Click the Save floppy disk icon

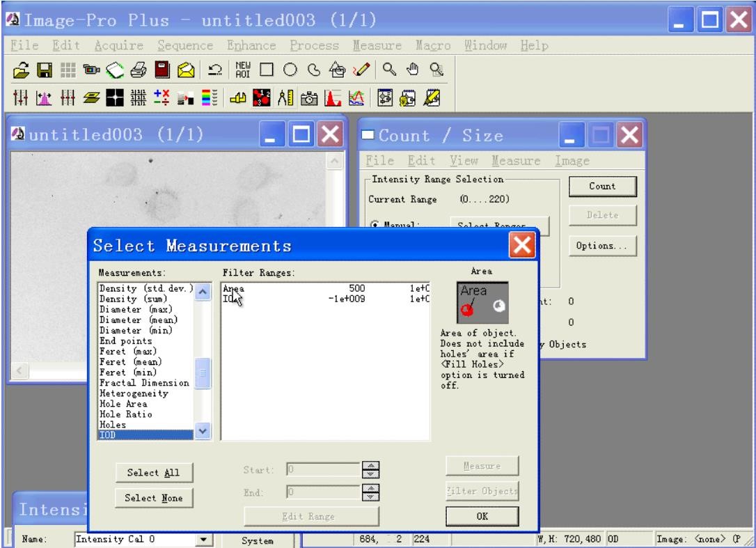(45, 70)
